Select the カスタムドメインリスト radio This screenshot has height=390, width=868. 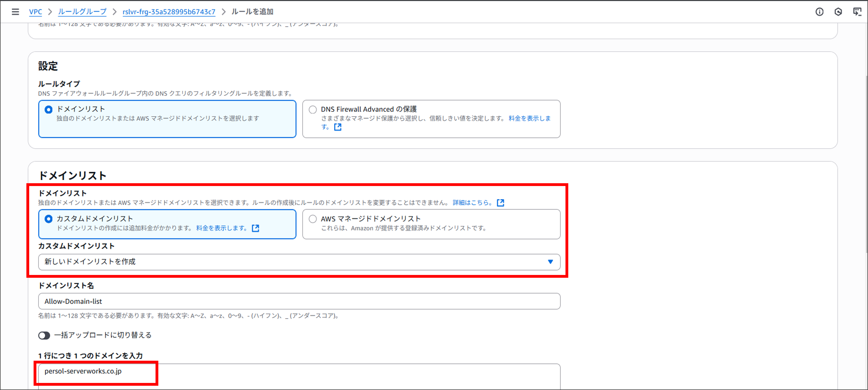(49, 219)
